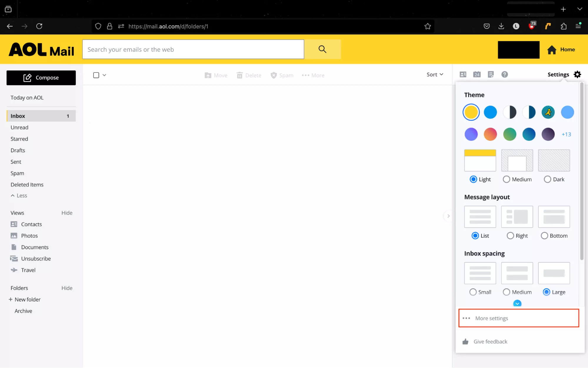Pick the orange gradient theme swatch
Screen dimensions: 588x368
(x=490, y=135)
